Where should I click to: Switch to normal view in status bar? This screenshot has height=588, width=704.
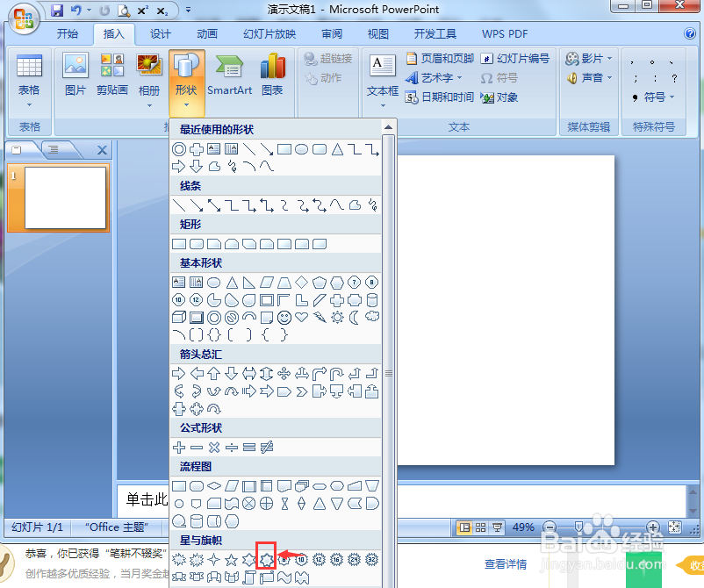pyautogui.click(x=464, y=527)
